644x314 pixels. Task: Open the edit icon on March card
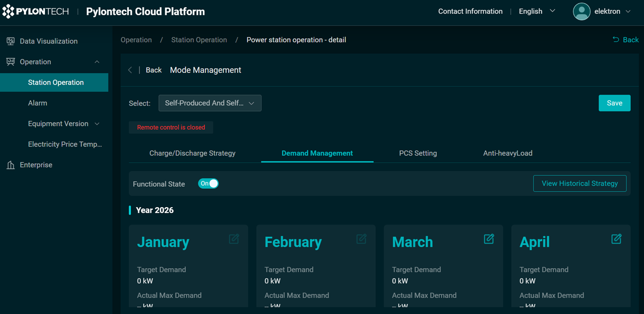[x=489, y=239]
